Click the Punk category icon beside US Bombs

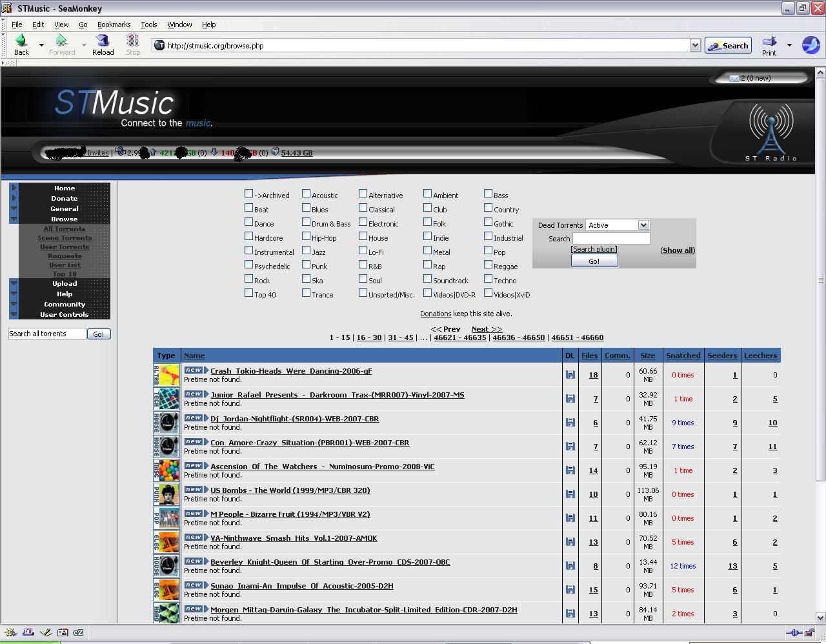[166, 494]
